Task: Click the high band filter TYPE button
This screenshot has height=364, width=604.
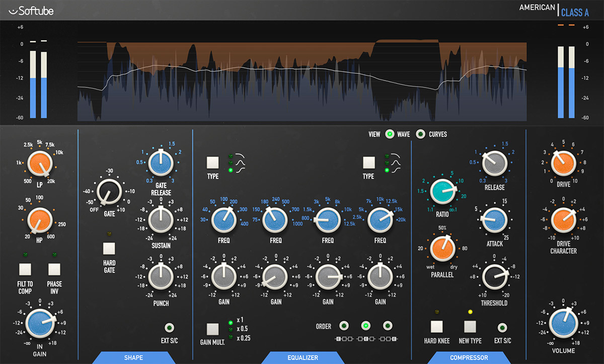Action: (x=369, y=162)
